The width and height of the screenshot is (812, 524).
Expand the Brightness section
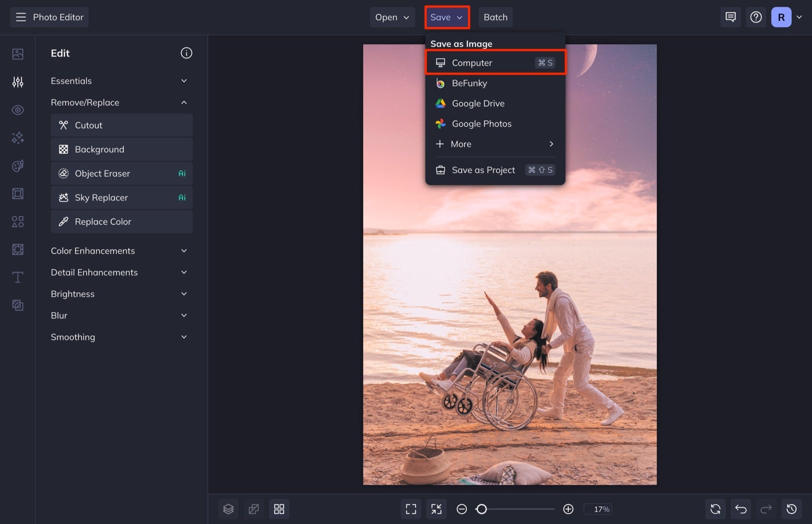coord(184,294)
